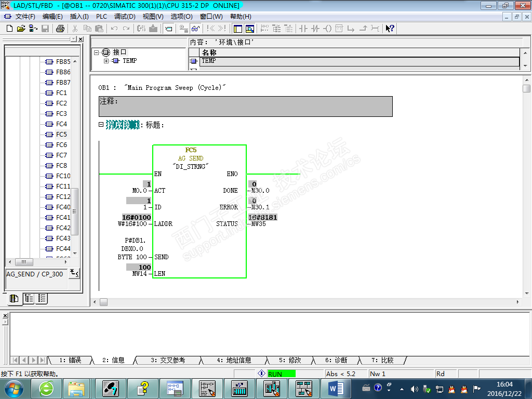The image size is (532, 399).
Task: Click the Open branch icon
Action: click(351, 29)
